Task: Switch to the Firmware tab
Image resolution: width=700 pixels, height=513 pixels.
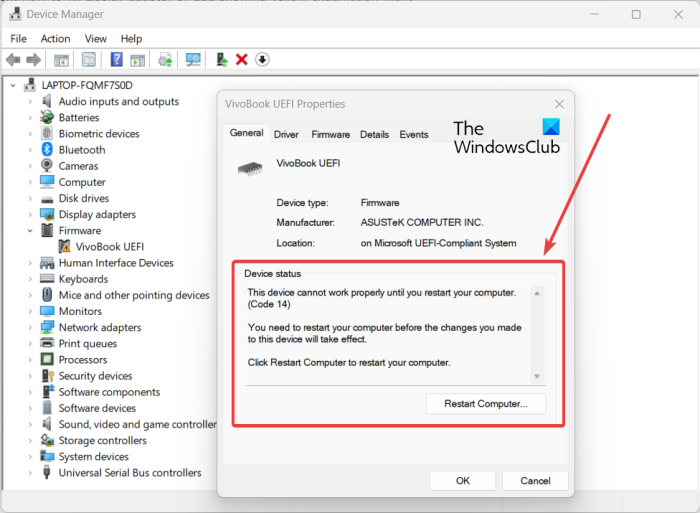Action: (330, 134)
